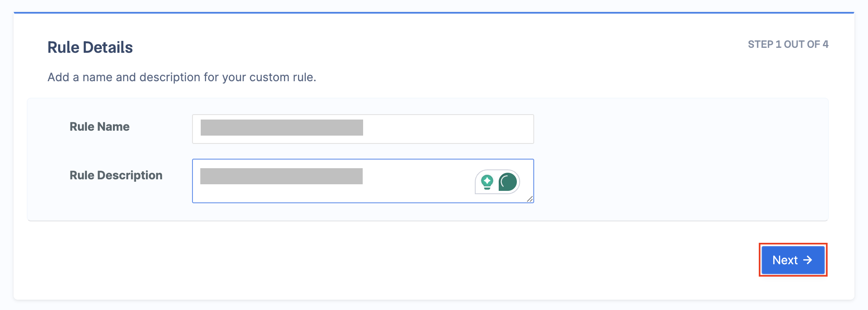Viewport: 868px width, 310px height.
Task: Focus the Rule Description text area
Action: click(x=363, y=181)
